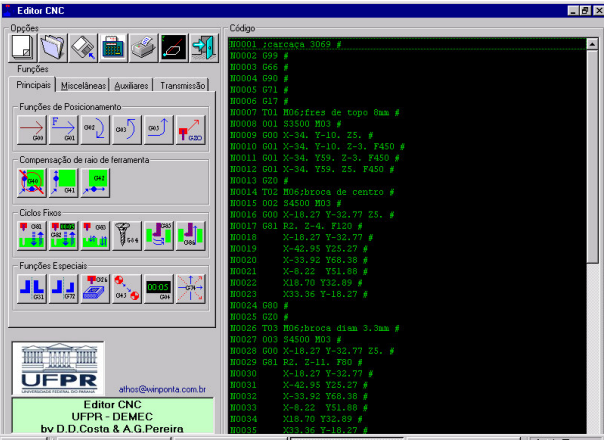
Task: Insert G03 counterclockwise curved arc function
Action: point(127,130)
